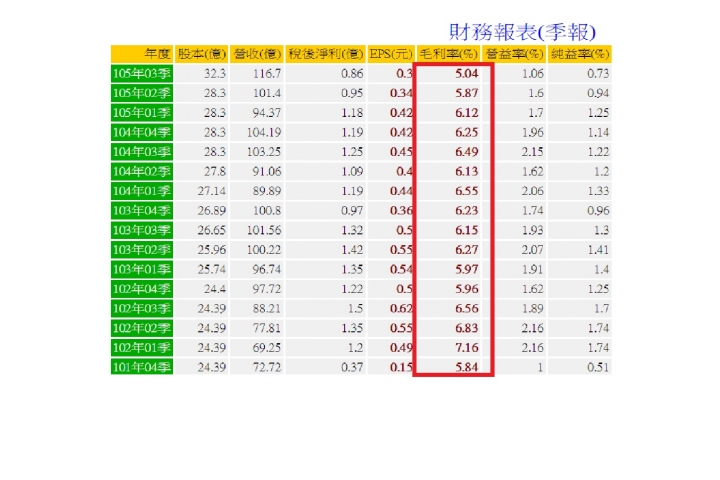Click gross margin value 6.27
Viewport: 720px width, 480px height.
click(467, 250)
